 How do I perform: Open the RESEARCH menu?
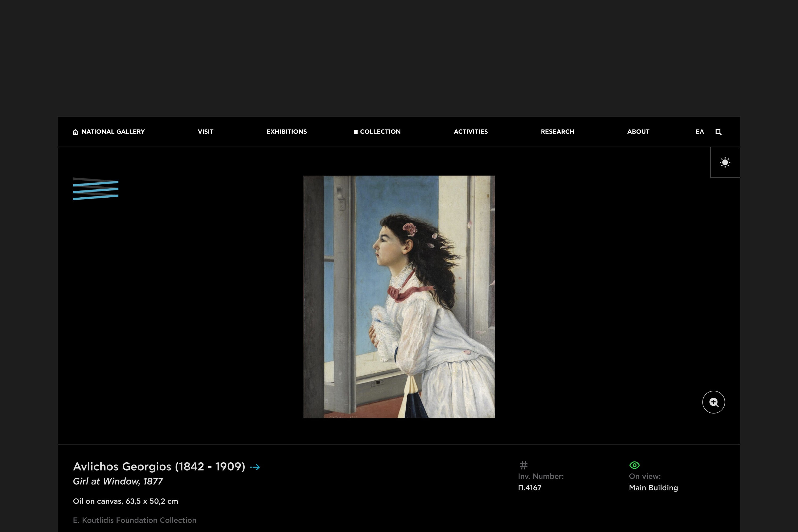558,132
